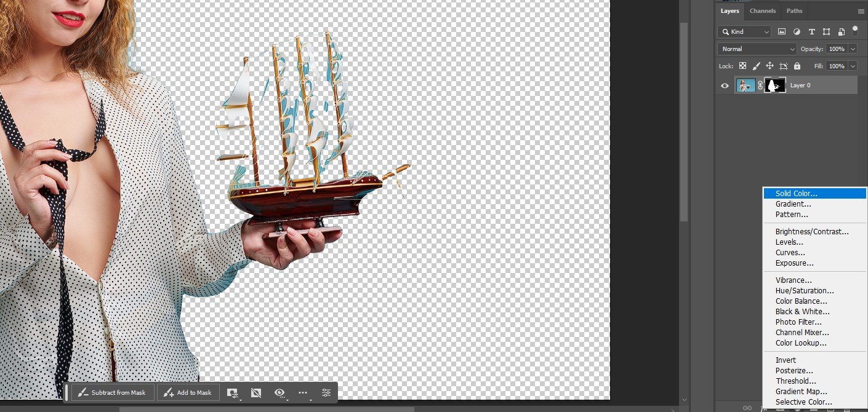Viewport: 868px width, 412px height.
Task: Select the Layers tab
Action: point(730,11)
